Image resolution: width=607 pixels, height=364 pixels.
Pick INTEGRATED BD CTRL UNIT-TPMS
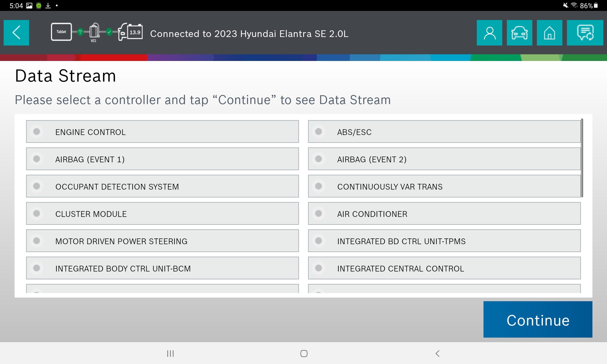(444, 241)
